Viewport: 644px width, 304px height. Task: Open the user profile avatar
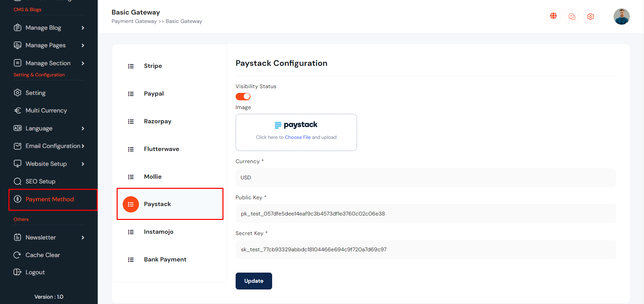(621, 17)
